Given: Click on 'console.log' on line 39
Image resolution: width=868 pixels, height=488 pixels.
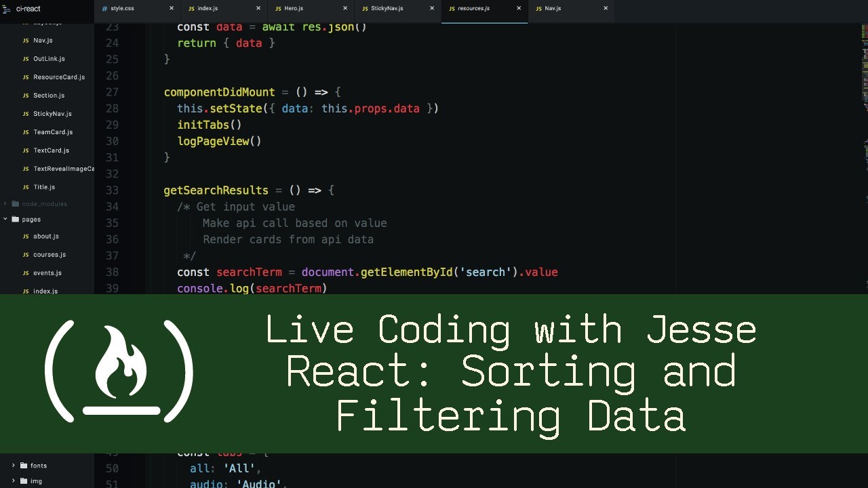Looking at the screenshot, I should (213, 288).
